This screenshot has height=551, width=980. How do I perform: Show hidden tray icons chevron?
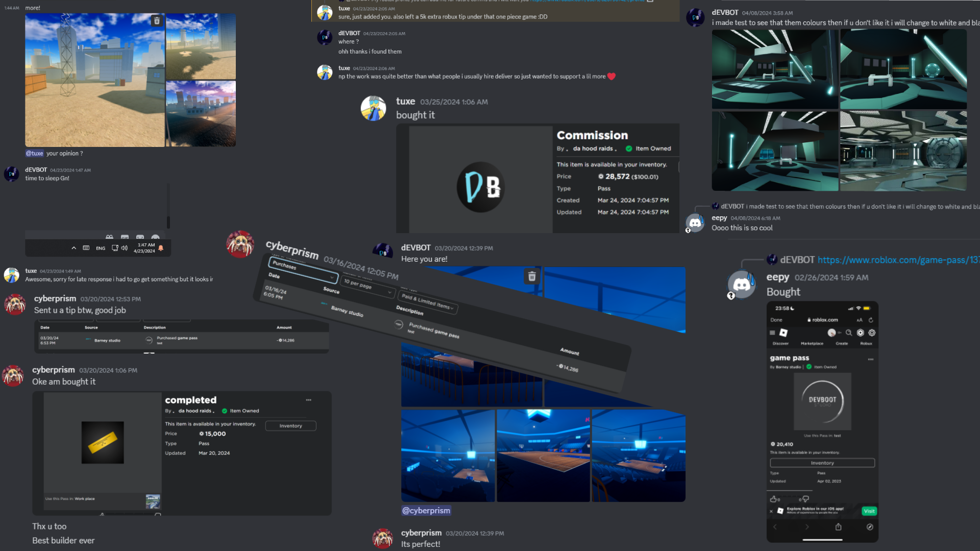pos(74,248)
